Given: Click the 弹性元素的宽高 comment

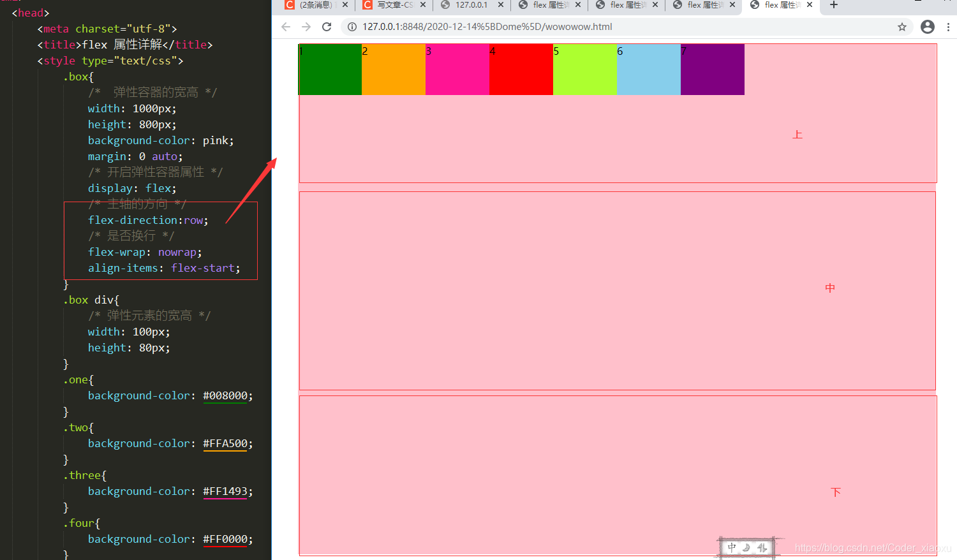Looking at the screenshot, I should pos(149,316).
